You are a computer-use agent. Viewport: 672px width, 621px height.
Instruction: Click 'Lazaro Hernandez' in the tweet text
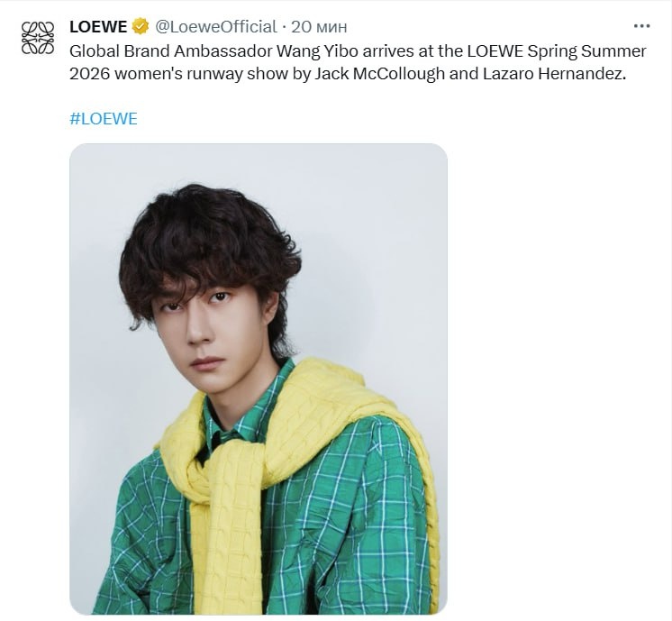click(555, 74)
